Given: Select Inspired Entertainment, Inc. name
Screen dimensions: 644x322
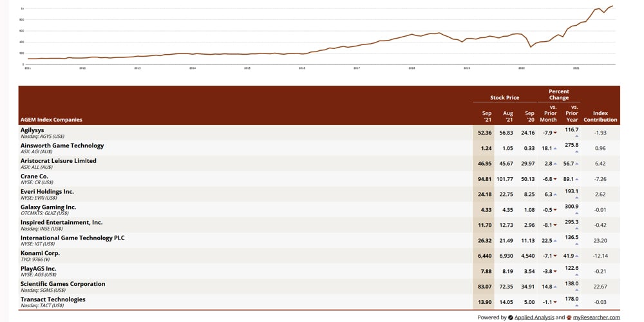Looking at the screenshot, I should (62, 222).
